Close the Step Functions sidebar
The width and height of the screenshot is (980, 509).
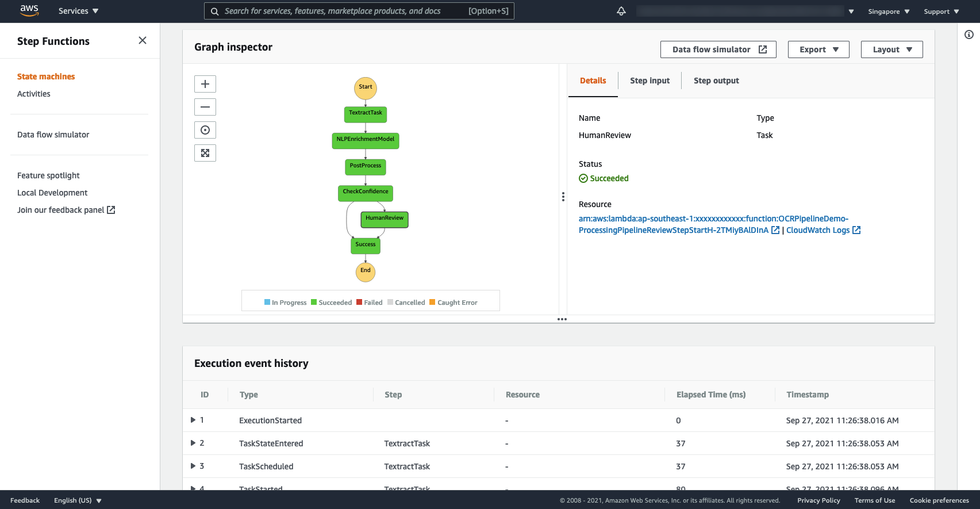pos(143,40)
